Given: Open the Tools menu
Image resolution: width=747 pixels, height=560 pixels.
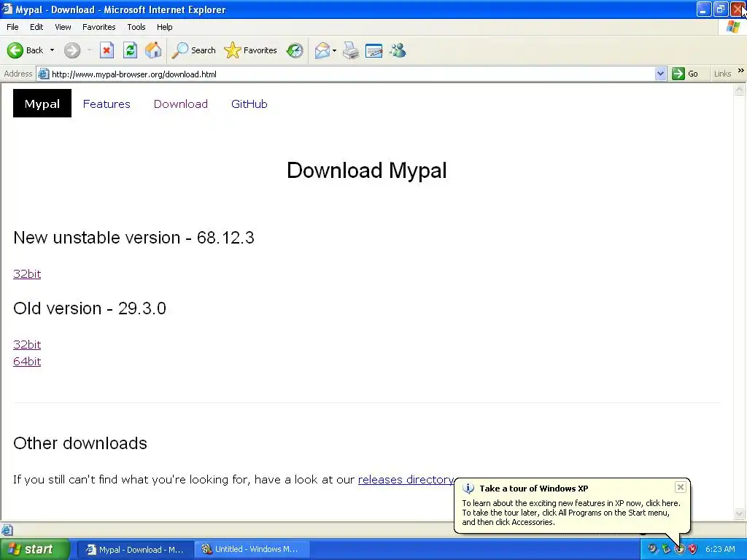Looking at the screenshot, I should 136,27.
